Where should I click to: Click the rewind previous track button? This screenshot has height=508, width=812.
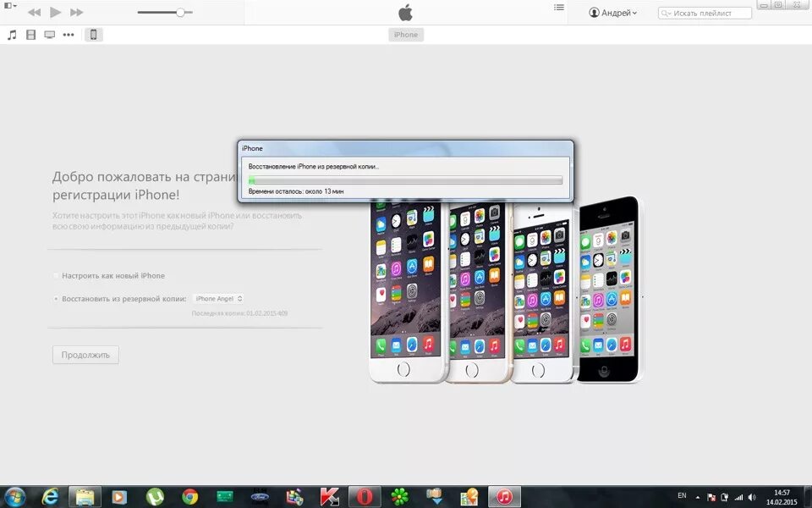(34, 12)
